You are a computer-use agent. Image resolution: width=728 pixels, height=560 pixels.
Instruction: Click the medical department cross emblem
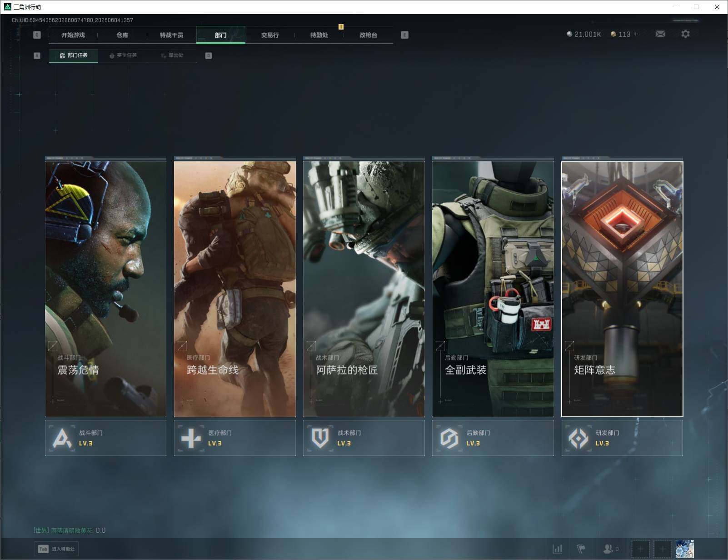pos(191,439)
